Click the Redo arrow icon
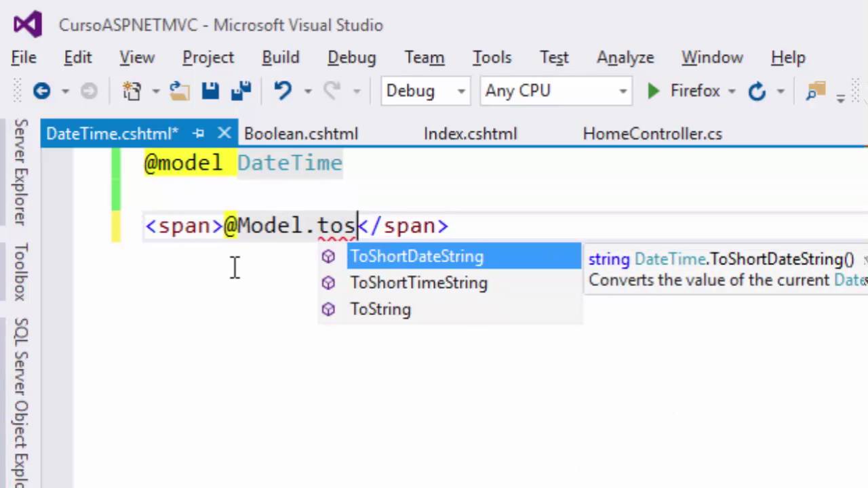 [332, 91]
